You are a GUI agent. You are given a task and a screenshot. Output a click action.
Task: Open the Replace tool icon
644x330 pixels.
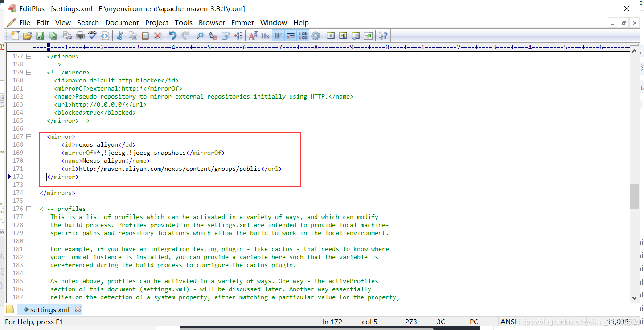(x=213, y=36)
